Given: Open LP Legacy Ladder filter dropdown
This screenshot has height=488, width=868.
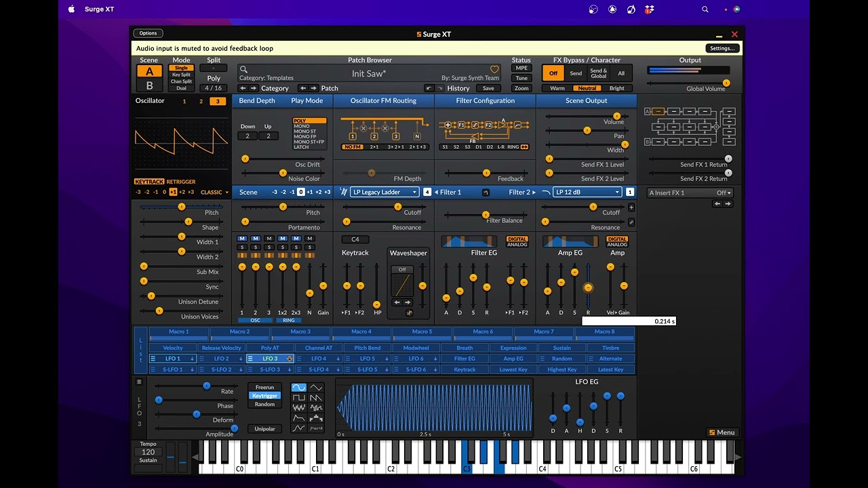Looking at the screenshot, I should (x=384, y=192).
